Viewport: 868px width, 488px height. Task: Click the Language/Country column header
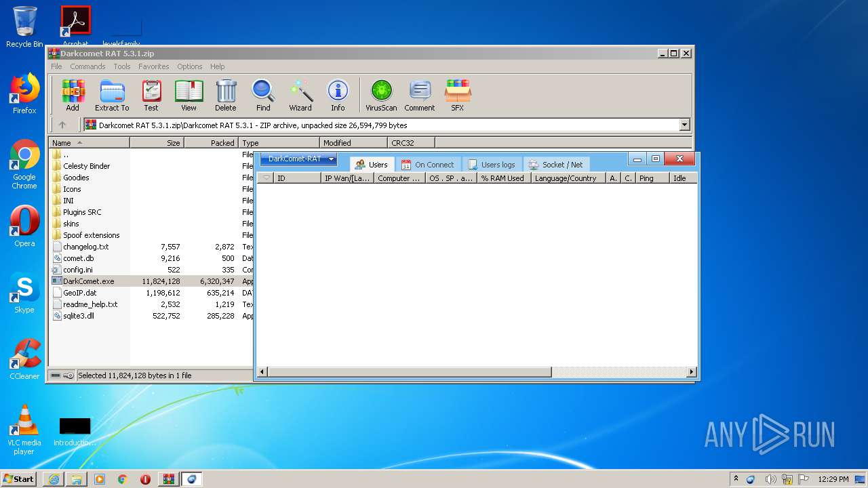pos(568,178)
